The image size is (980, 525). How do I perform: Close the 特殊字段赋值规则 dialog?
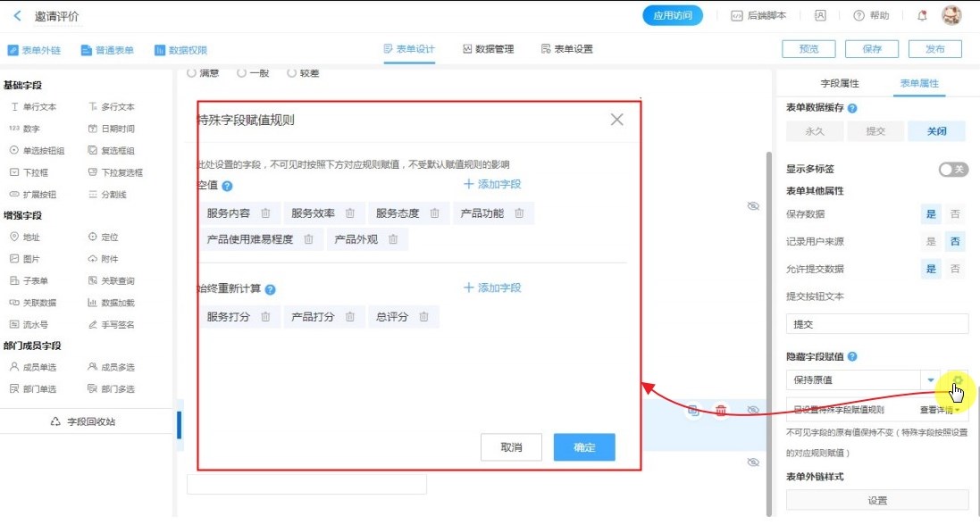click(x=616, y=120)
